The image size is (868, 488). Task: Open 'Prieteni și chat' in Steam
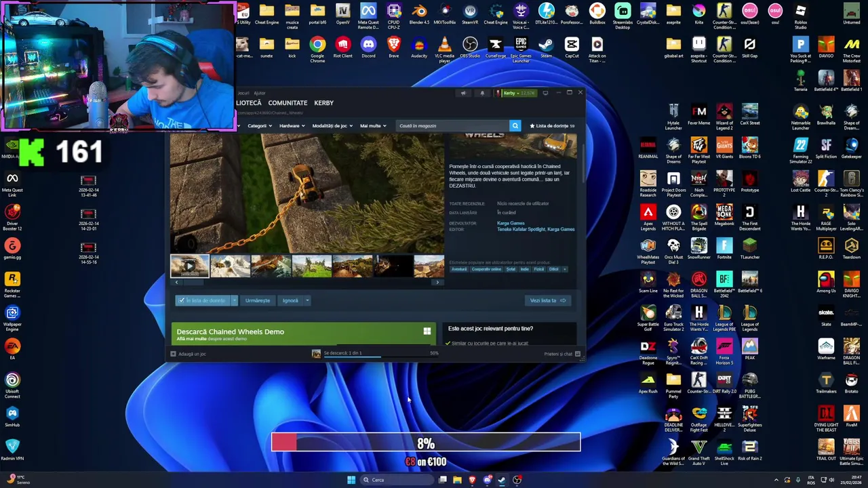[x=562, y=354]
